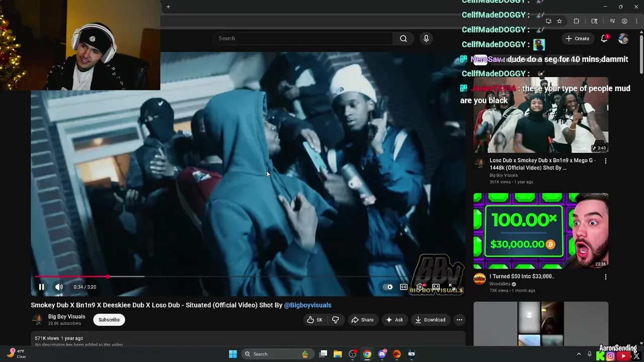The height and width of the screenshot is (362, 644).
Task: Open more actions ellipsis under video
Action: point(459,320)
